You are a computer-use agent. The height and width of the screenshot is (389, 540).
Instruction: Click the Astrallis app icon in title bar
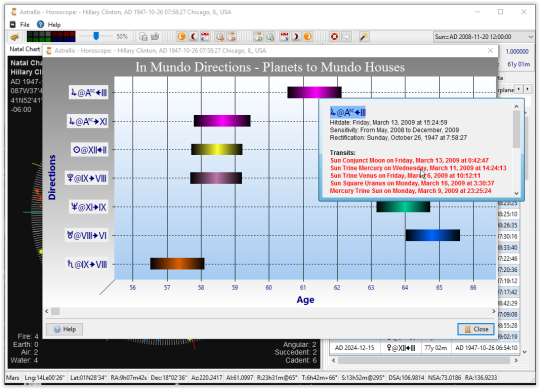(14, 12)
